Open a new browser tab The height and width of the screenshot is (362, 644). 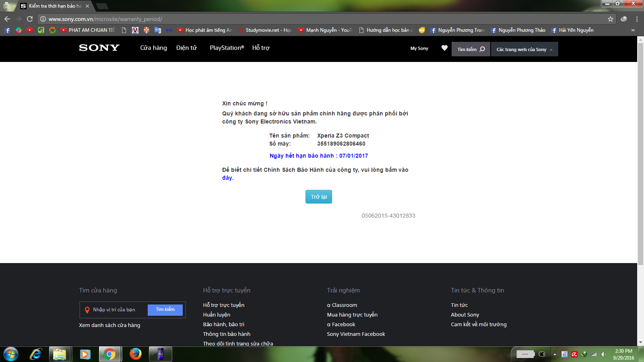point(102,6)
